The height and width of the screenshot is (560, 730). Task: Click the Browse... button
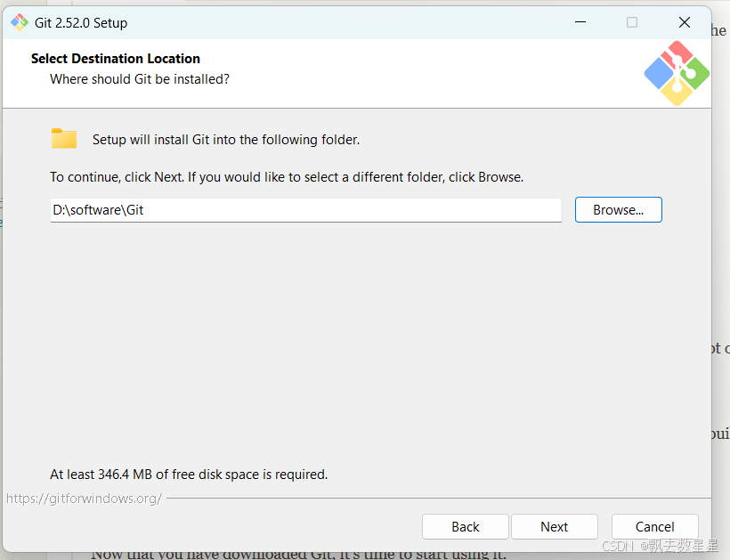618,210
